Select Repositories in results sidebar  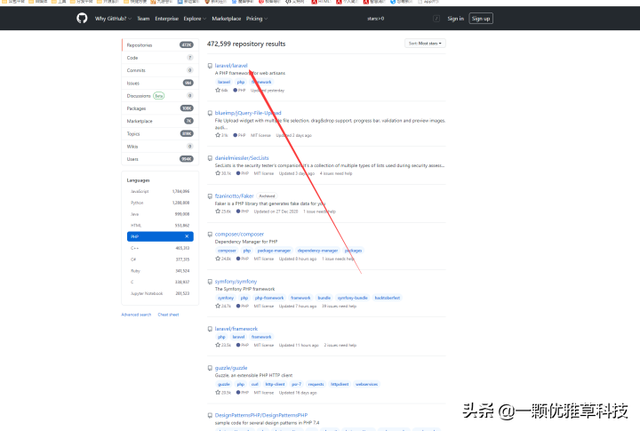tap(160, 45)
